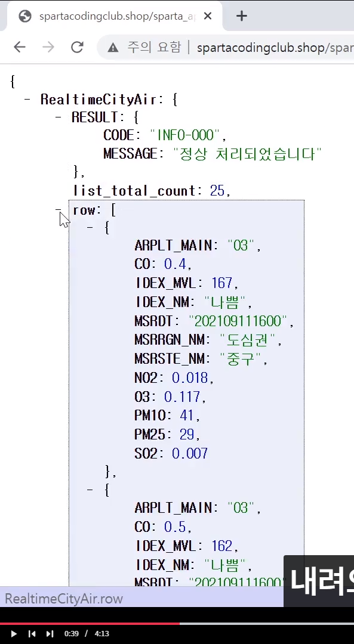
Task: Click the forward navigation arrow
Action: coord(48,47)
